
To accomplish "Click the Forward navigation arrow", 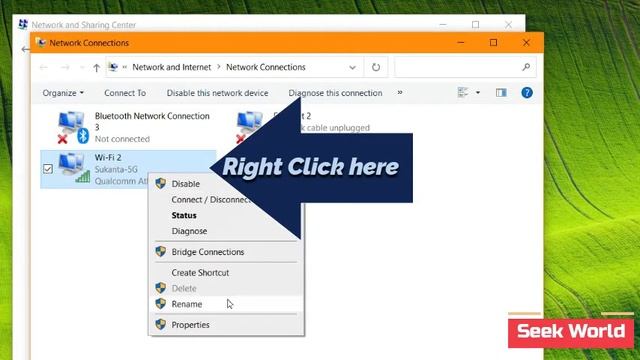I will tap(65, 67).
